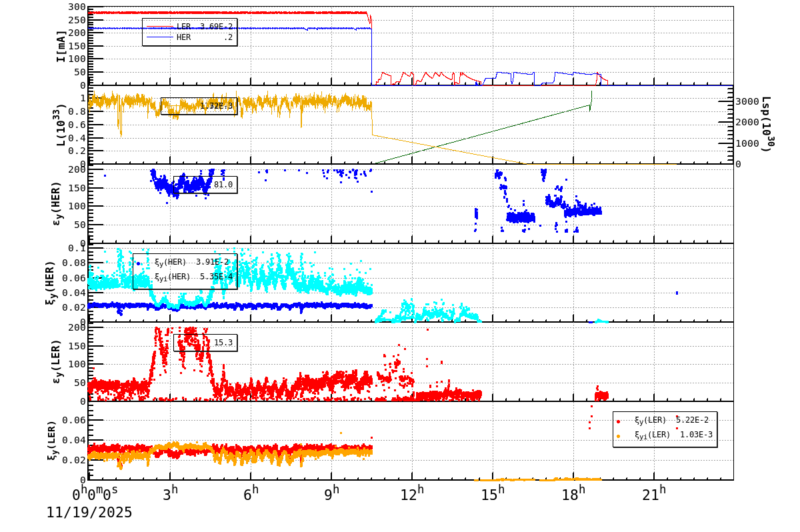
Task: Click the orange dot marker beside ξyi(LER) legend
Action: pyautogui.click(x=619, y=436)
